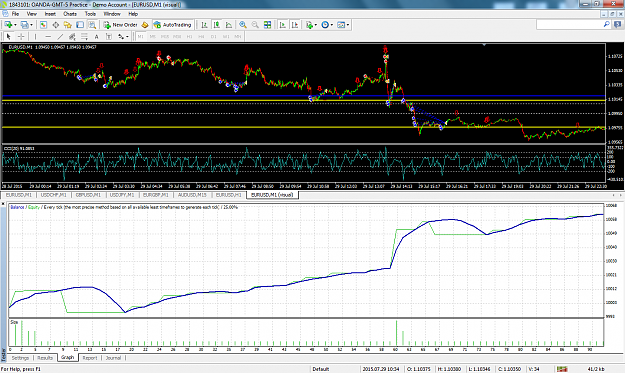Toggle the Market Watch window icon
This screenshot has height=373, width=625.
(43, 25)
